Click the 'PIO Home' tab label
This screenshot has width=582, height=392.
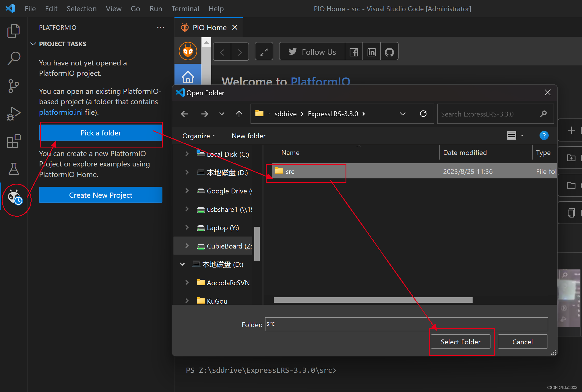pos(209,27)
